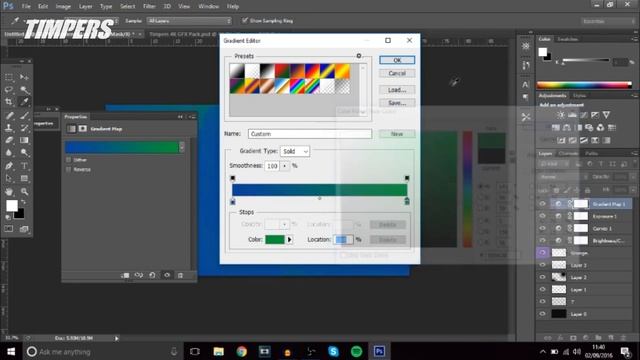Image resolution: width=640 pixels, height=360 pixels.
Task: Open the Gradient Type dropdown
Action: [x=295, y=151]
